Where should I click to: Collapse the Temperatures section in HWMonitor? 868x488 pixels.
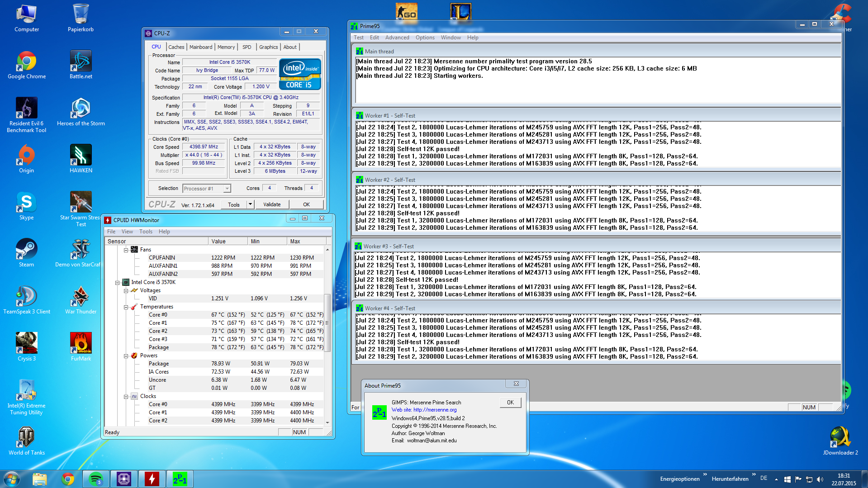click(x=126, y=307)
